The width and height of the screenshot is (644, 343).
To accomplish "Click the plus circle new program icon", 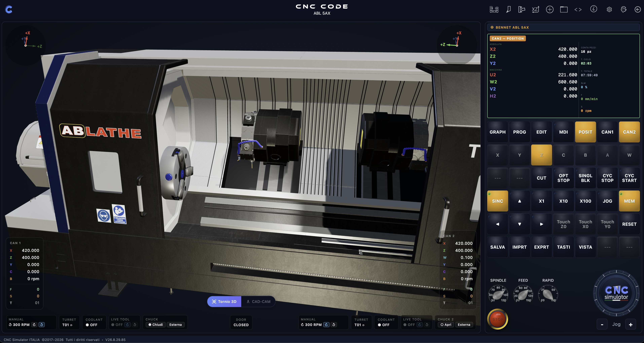I will (549, 9).
